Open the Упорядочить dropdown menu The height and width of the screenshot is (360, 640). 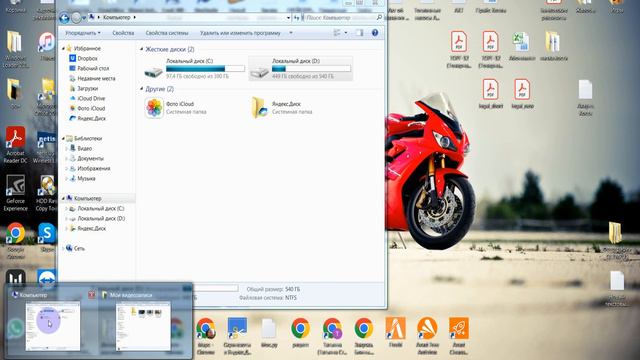click(x=82, y=33)
